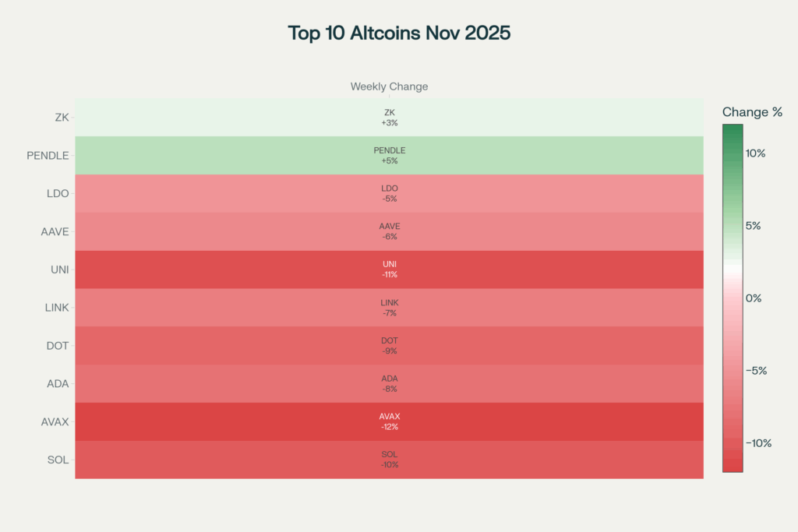Select the LINK -7% heatmap cell
This screenshot has height=532, width=798.
coord(389,308)
